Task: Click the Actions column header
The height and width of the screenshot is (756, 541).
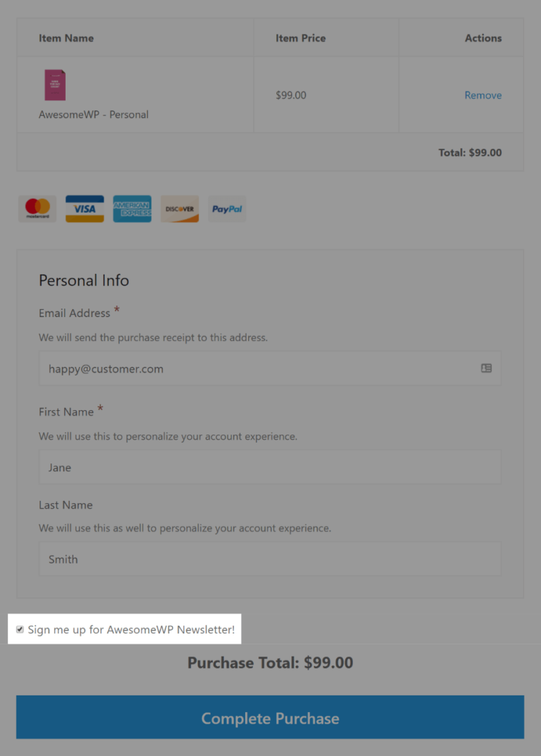Action: click(x=483, y=37)
